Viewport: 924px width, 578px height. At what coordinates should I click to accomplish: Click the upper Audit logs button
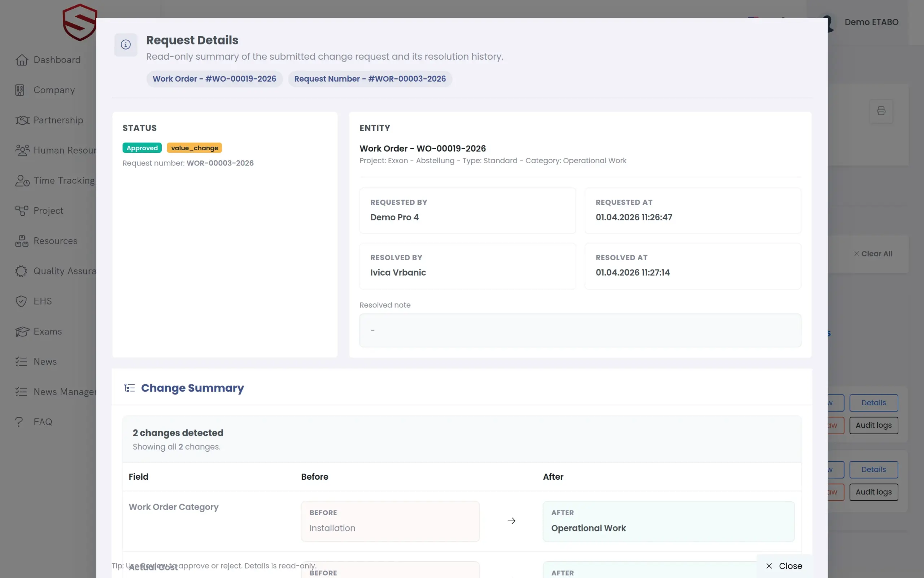pos(873,426)
